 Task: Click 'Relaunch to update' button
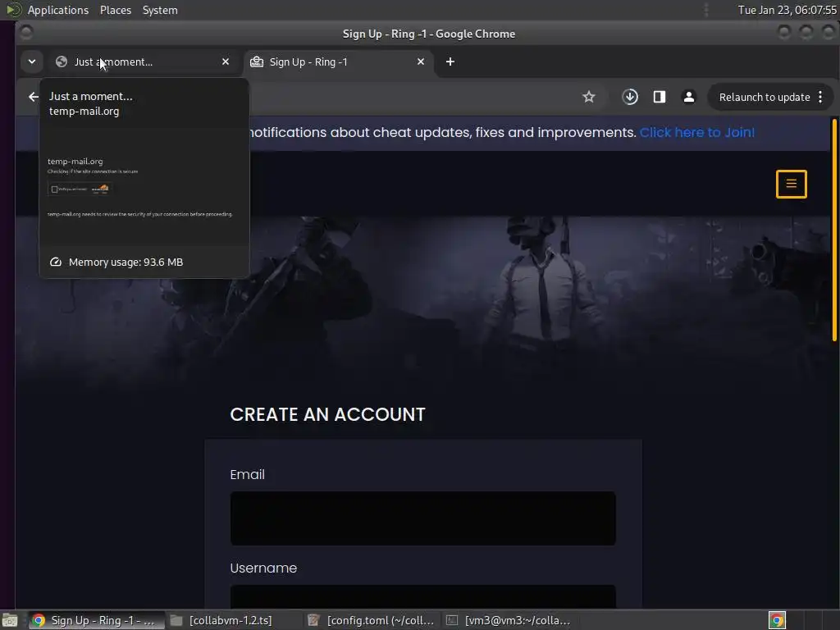pos(764,97)
